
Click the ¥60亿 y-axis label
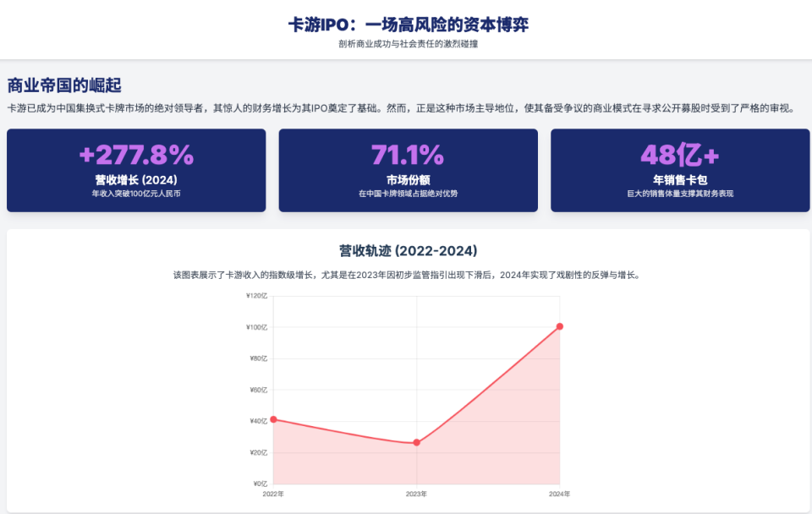pos(259,390)
